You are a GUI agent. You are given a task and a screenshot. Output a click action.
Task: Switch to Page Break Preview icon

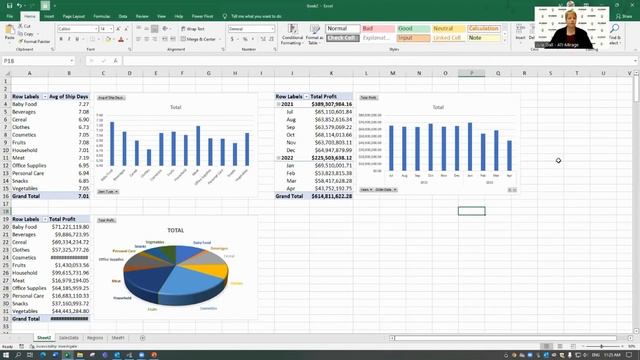point(573,346)
